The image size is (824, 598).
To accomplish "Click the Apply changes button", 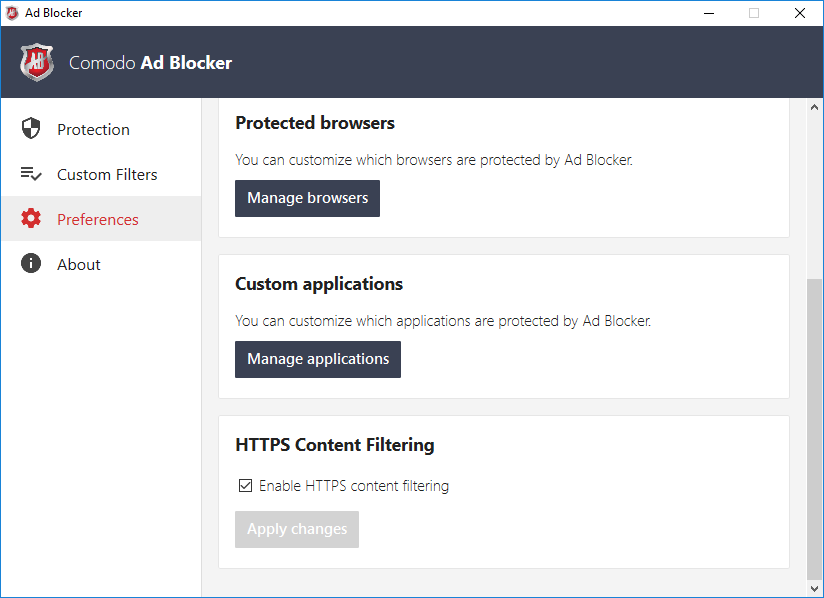I will [297, 529].
